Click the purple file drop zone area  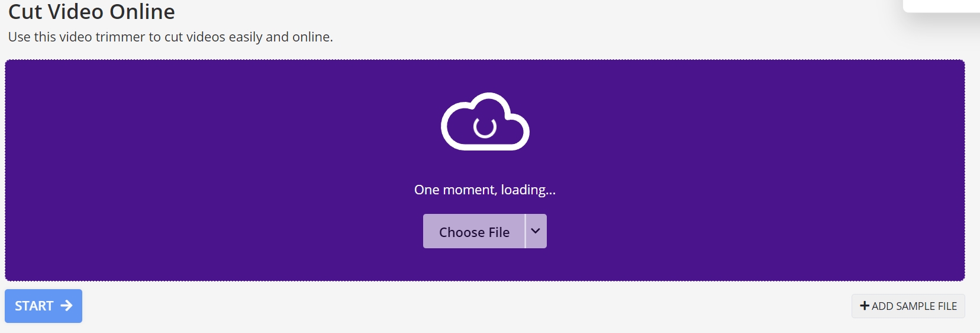click(485, 170)
